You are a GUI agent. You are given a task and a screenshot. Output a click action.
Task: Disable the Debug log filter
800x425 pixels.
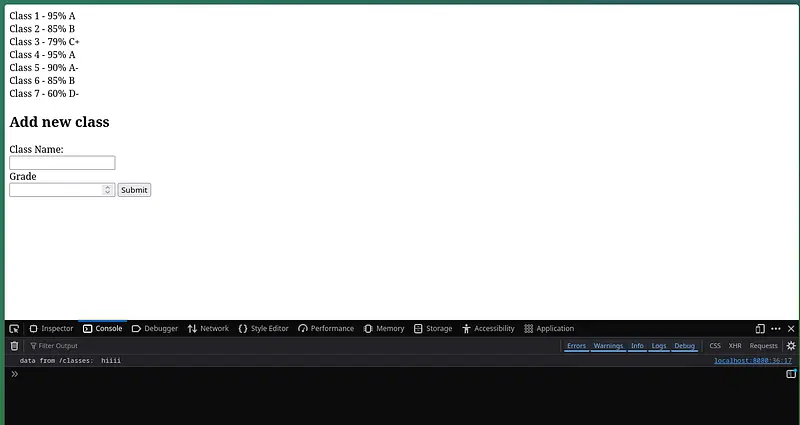[684, 346]
